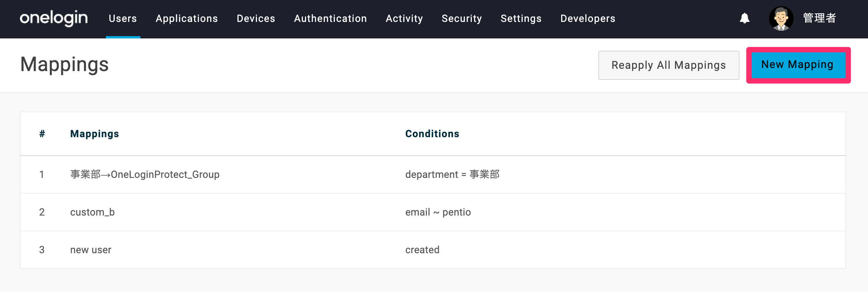Click the Mappings column header
Image resolution: width=868 pixels, height=292 pixels.
click(94, 134)
